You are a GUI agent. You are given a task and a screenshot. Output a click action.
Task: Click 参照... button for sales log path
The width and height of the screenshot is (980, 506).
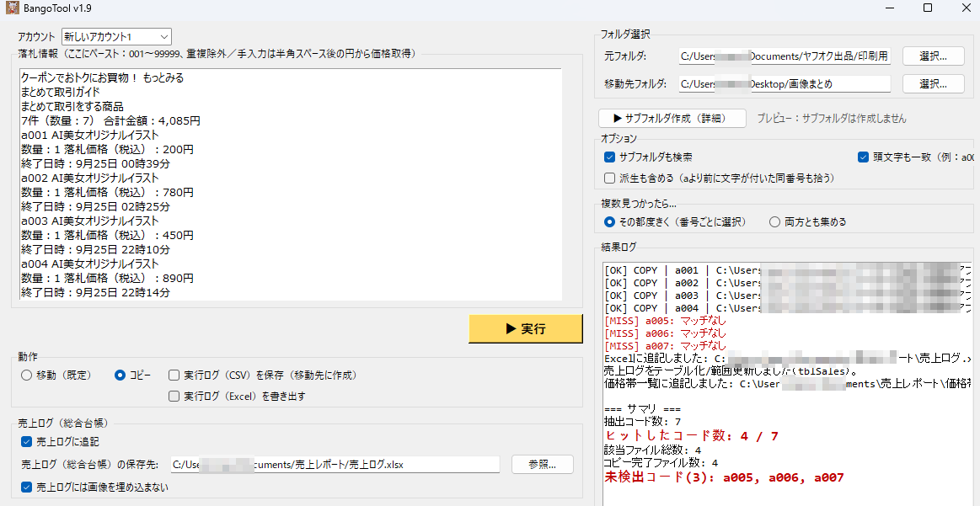[x=542, y=465]
